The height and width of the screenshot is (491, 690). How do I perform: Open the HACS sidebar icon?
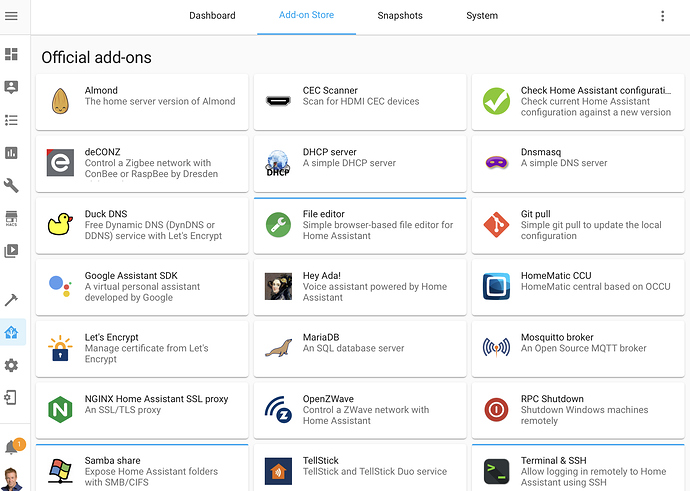pos(12,218)
